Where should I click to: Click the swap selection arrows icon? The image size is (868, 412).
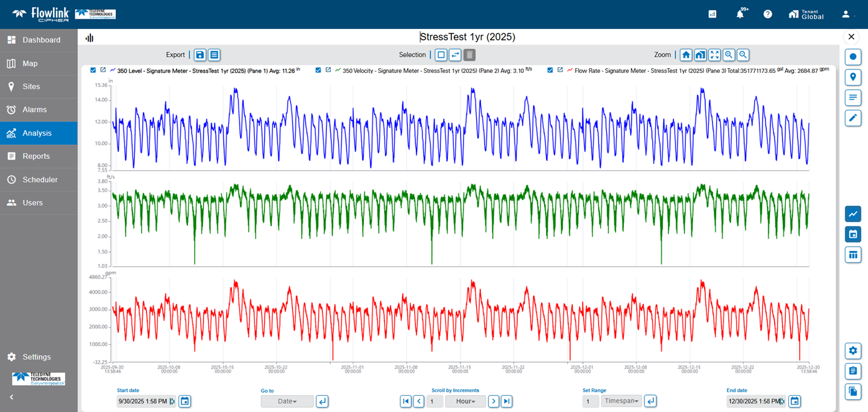[x=455, y=55]
